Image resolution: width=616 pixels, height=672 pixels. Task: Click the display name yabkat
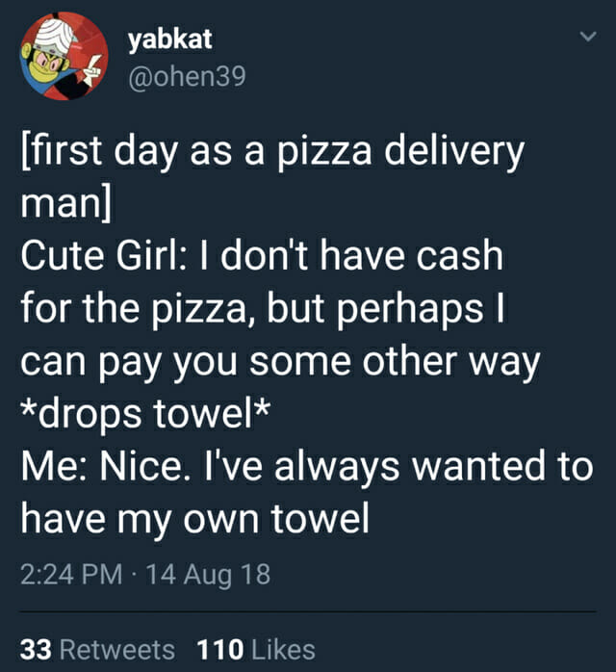pos(169,39)
